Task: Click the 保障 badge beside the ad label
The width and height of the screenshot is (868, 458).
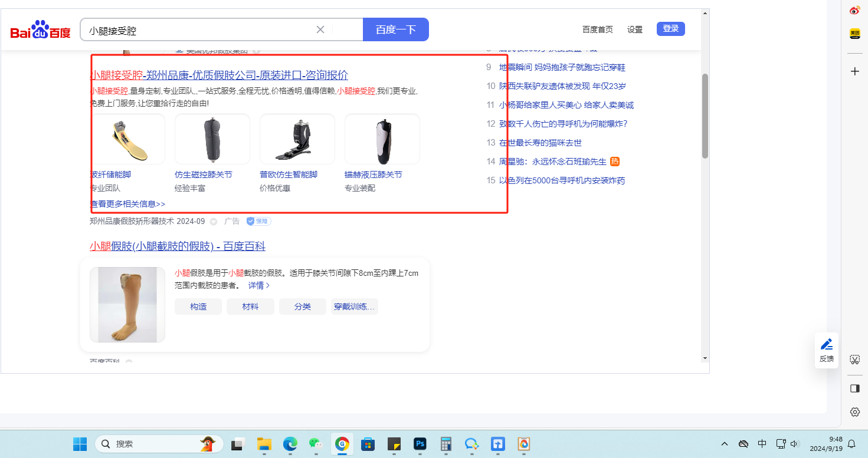Action: 258,221
